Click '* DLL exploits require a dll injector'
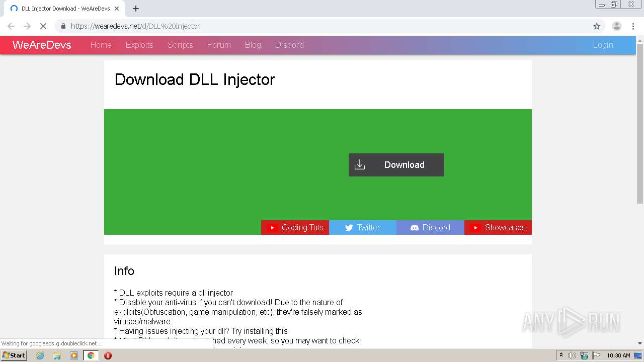Viewport: 644px width, 362px height. click(174, 293)
